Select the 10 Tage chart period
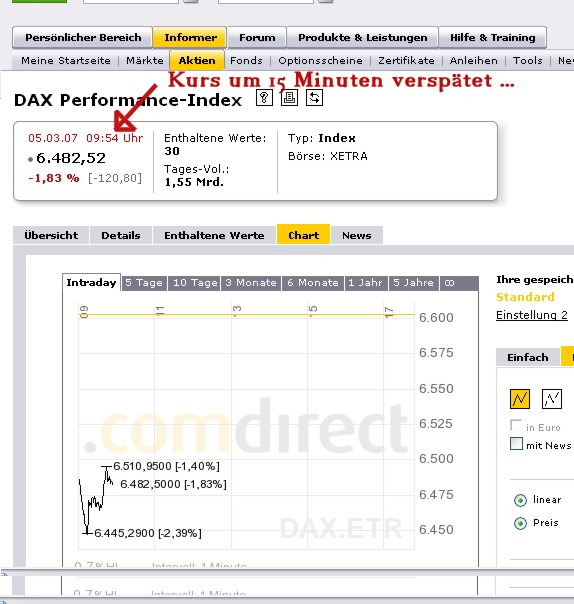The height and width of the screenshot is (604, 574). pos(194,283)
